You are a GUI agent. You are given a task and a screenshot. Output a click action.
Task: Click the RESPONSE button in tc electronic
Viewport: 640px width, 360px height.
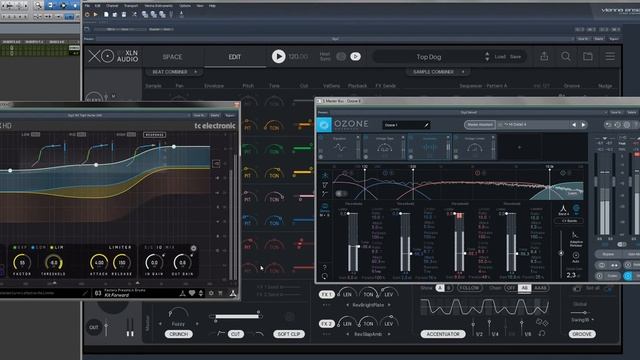pyautogui.click(x=154, y=134)
